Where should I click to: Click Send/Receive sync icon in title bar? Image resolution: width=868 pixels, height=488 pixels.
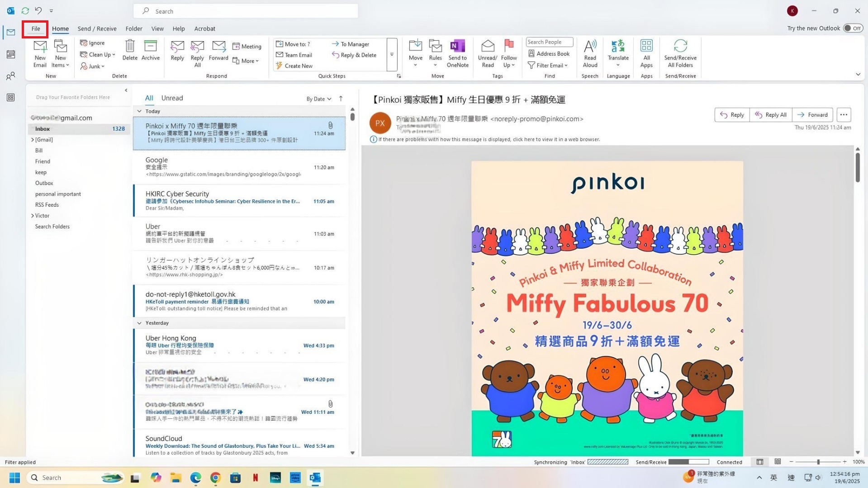(25, 10)
